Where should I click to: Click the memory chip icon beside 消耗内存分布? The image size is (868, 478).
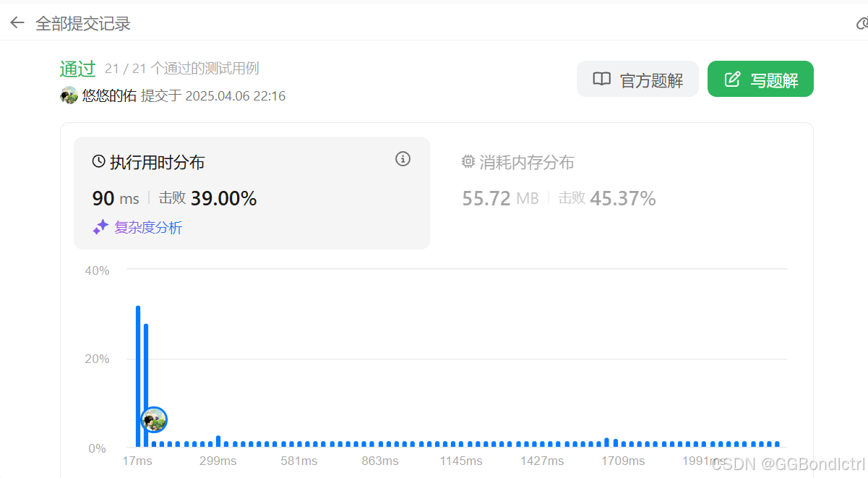[468, 162]
